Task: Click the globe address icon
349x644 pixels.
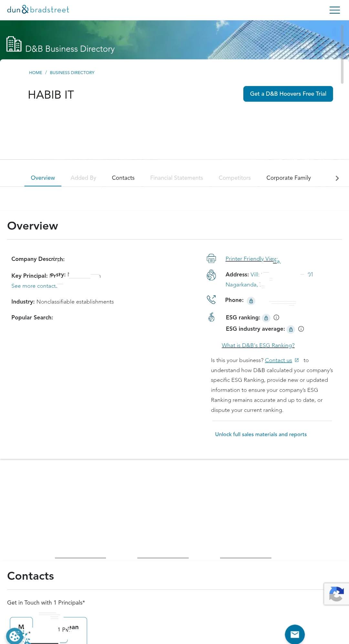Action: click(211, 275)
